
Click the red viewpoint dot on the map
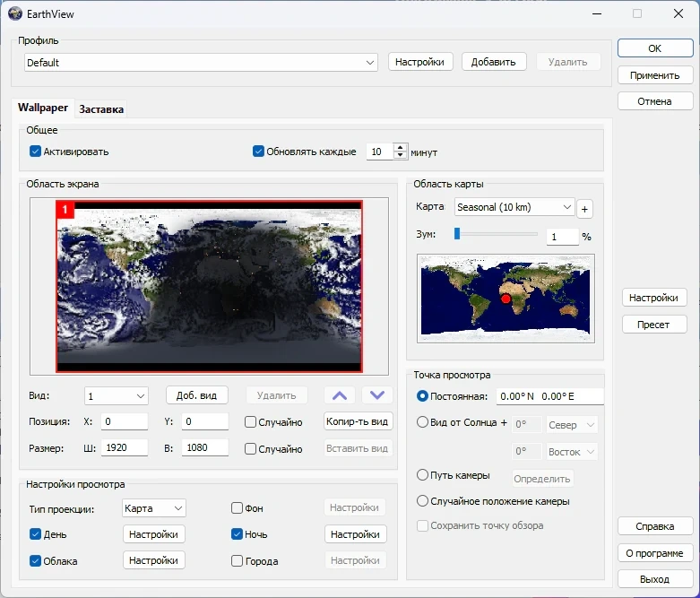(506, 299)
